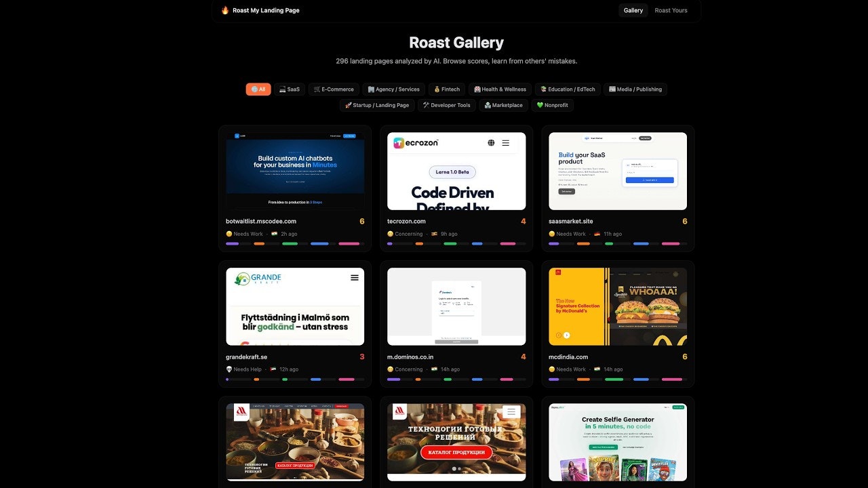
Task: Click Concerning emoji on tecrozon.com card
Action: (x=391, y=234)
